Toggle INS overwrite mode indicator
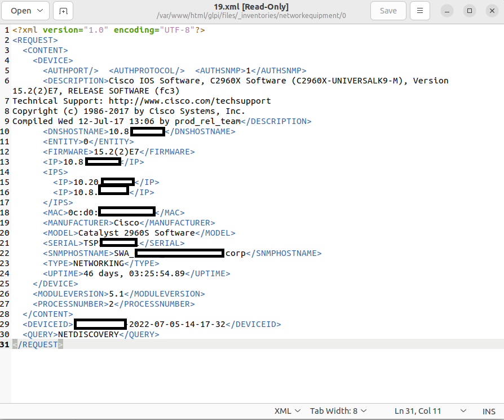The image size is (504, 420). click(x=488, y=410)
